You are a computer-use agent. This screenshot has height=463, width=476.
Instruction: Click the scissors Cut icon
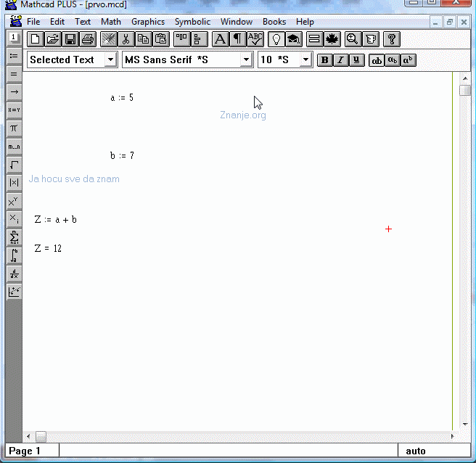[x=126, y=39]
